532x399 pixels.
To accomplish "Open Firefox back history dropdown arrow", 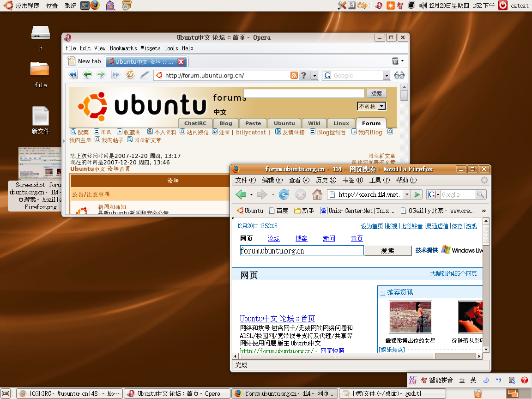I will 251,195.
